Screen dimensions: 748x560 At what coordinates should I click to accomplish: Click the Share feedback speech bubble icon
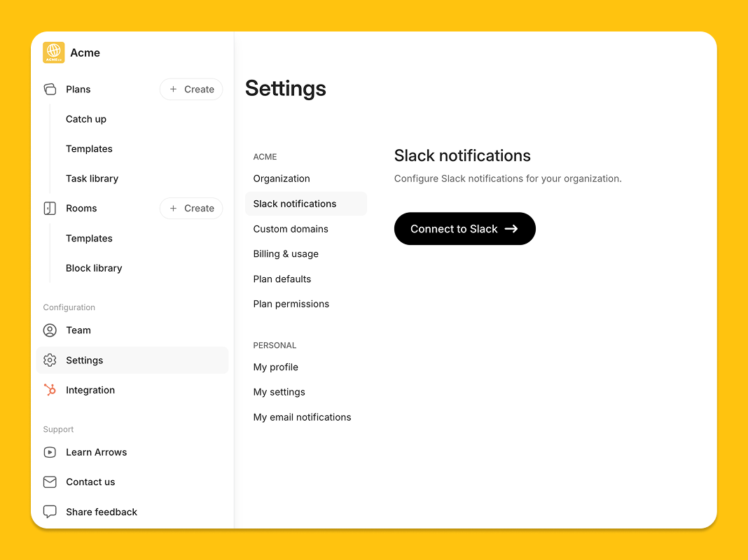(x=50, y=512)
